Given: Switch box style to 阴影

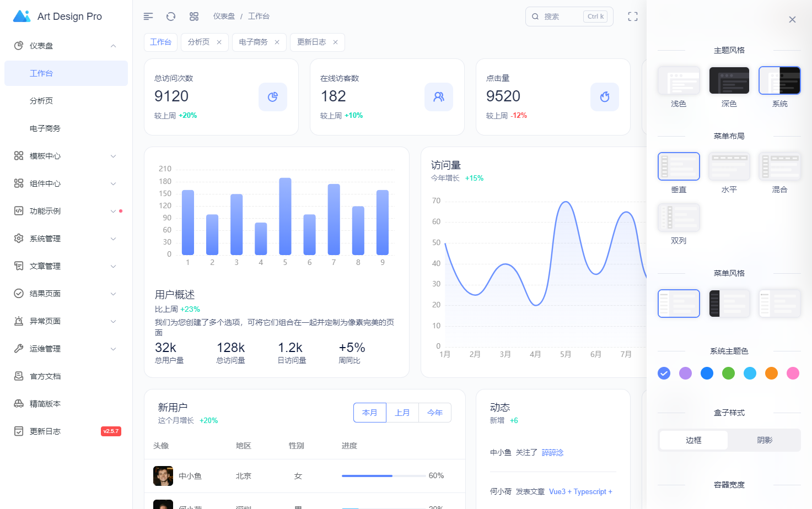Looking at the screenshot, I should click(x=765, y=440).
